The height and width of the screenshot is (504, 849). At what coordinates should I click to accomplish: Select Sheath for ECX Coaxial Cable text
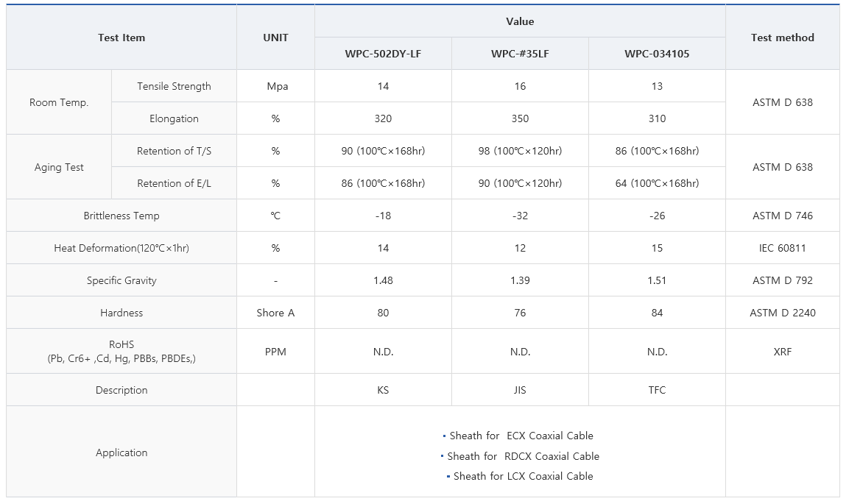click(x=521, y=436)
